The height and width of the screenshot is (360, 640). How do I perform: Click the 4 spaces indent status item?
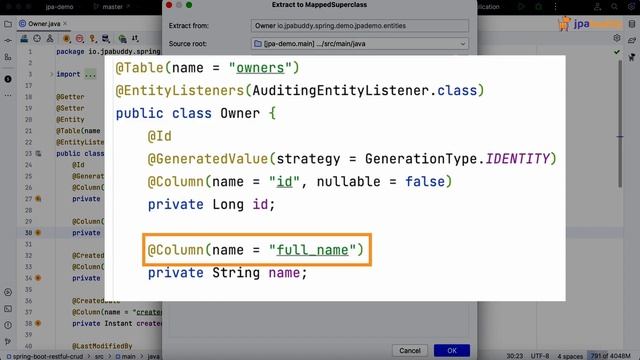click(570, 356)
